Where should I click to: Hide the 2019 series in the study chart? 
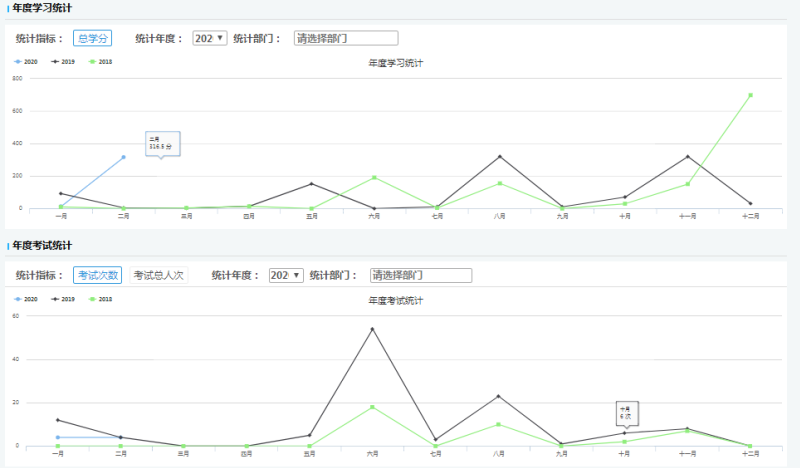point(64,62)
